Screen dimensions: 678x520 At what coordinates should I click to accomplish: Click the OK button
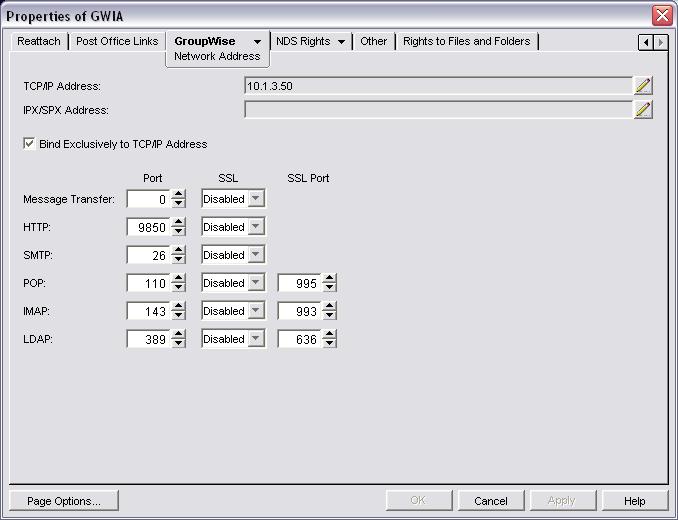(418, 501)
